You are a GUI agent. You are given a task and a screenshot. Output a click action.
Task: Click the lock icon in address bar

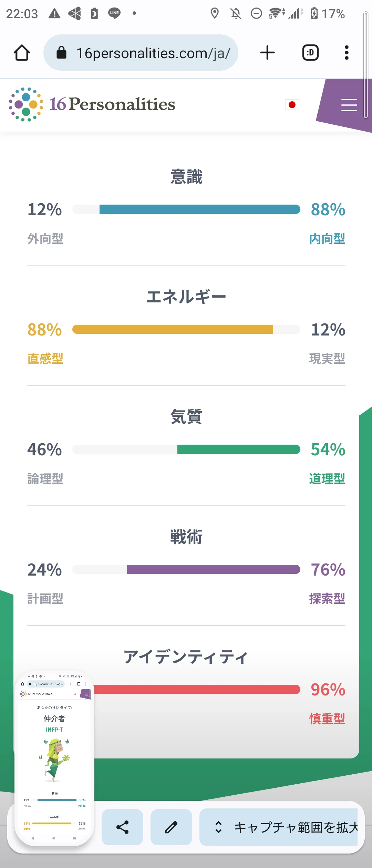[x=61, y=53]
